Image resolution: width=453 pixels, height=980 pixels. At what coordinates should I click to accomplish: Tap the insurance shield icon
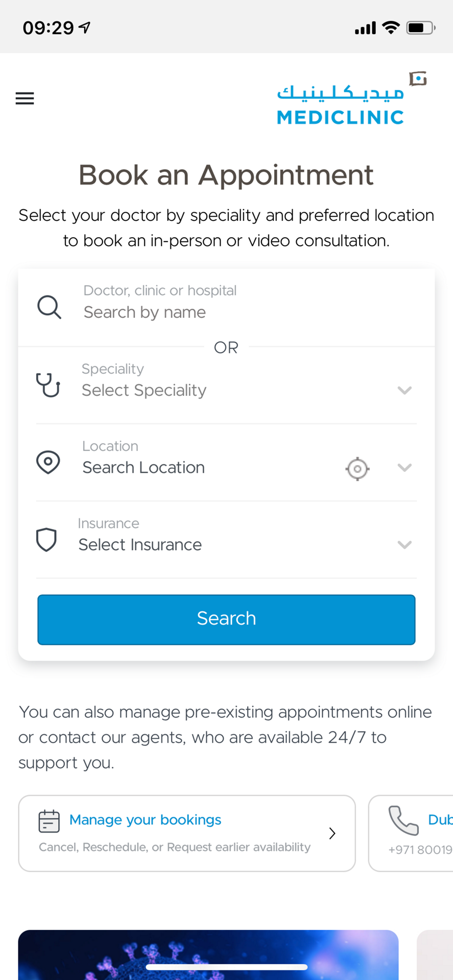coord(46,540)
